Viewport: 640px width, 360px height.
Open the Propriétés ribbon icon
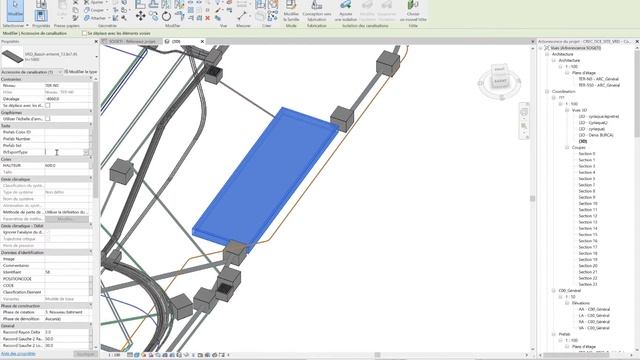pos(40,16)
